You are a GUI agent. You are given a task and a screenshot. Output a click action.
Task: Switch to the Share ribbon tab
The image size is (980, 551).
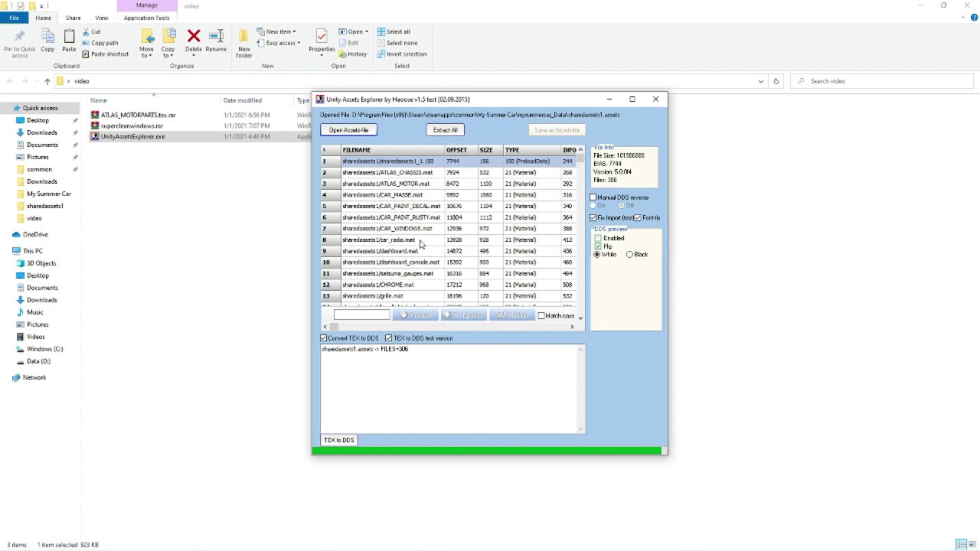click(73, 18)
